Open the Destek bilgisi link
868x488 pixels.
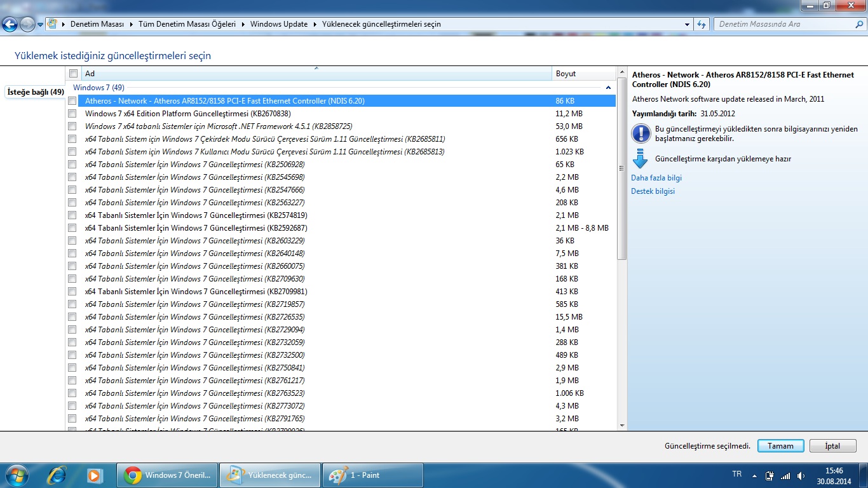click(653, 191)
